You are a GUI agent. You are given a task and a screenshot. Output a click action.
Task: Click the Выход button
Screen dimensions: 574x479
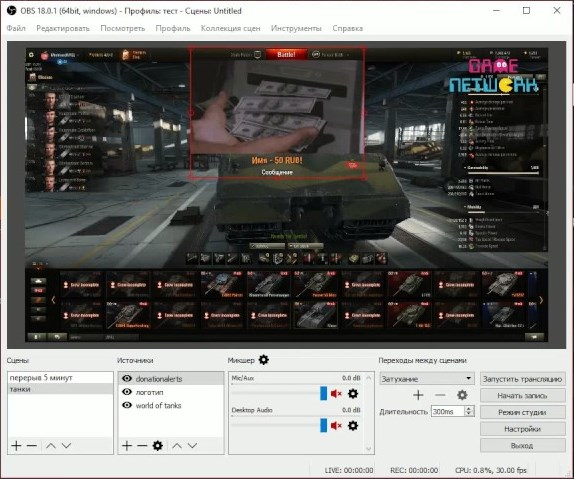[522, 446]
